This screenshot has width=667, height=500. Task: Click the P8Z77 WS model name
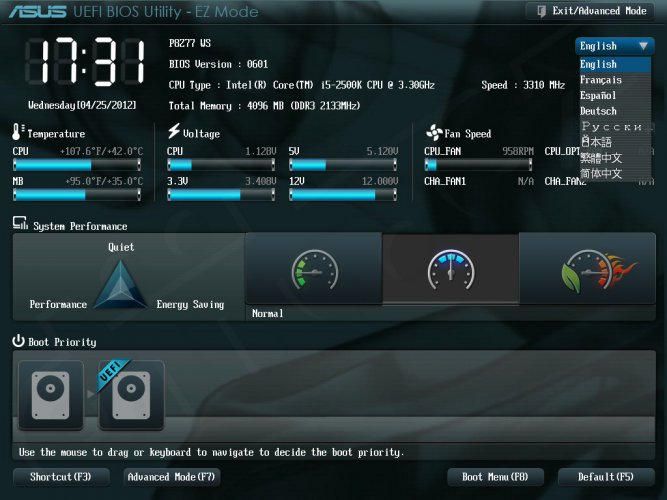[190, 43]
